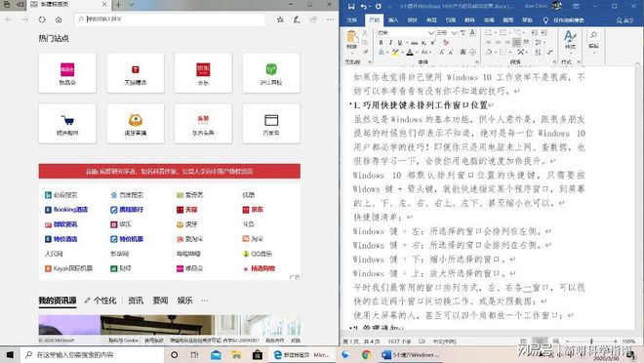This screenshot has width=644, height=363.
Task: Refresh the Edge page
Action: [42, 20]
